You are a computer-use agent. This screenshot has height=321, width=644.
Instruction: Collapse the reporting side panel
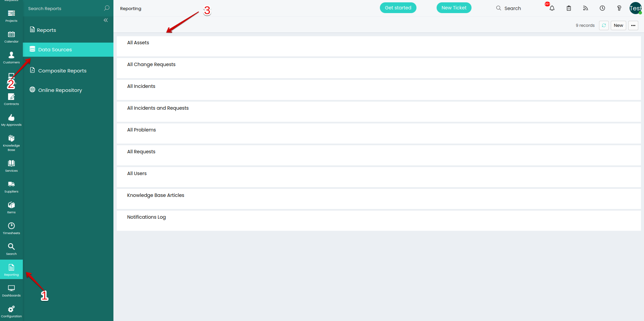tap(106, 20)
